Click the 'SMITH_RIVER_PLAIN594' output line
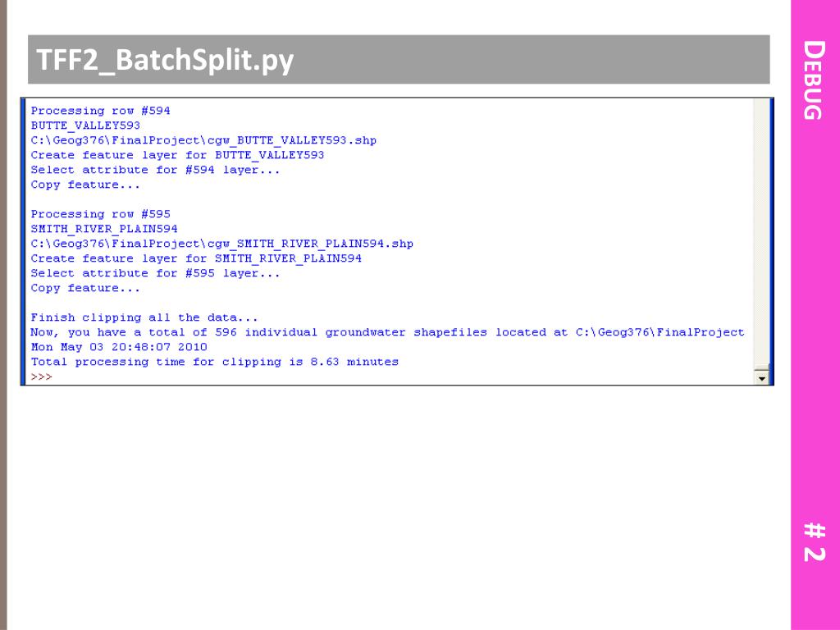This screenshot has width=840, height=630. pos(104,229)
